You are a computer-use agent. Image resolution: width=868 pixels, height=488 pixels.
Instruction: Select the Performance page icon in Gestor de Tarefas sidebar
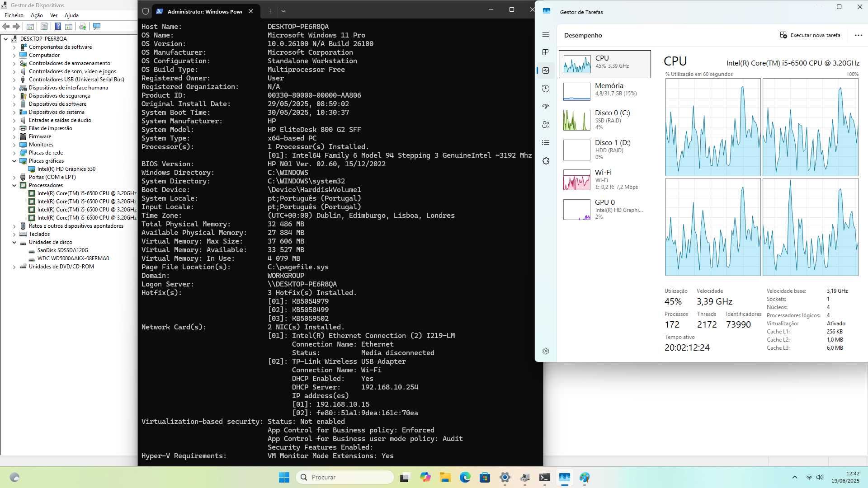pyautogui.click(x=546, y=70)
